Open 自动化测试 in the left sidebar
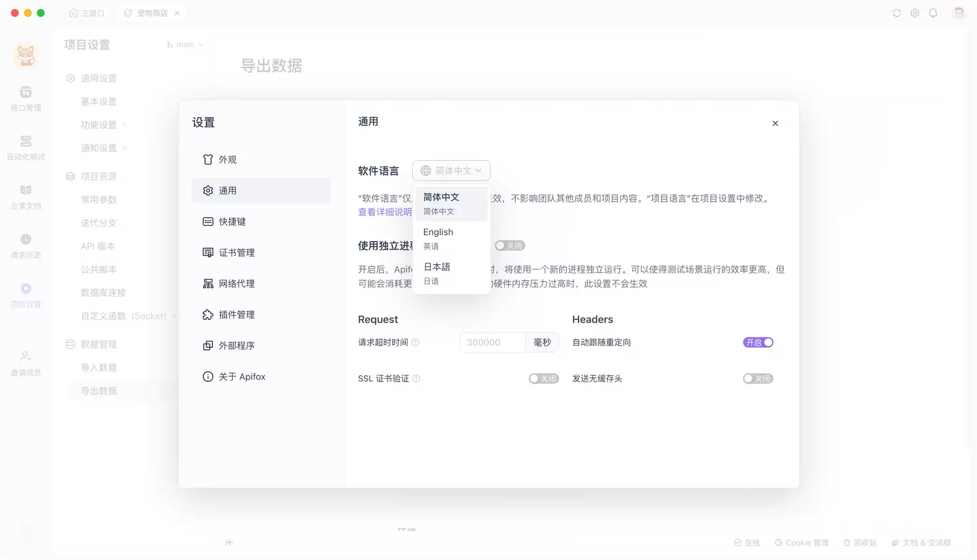The width and height of the screenshot is (977, 560). point(26,148)
